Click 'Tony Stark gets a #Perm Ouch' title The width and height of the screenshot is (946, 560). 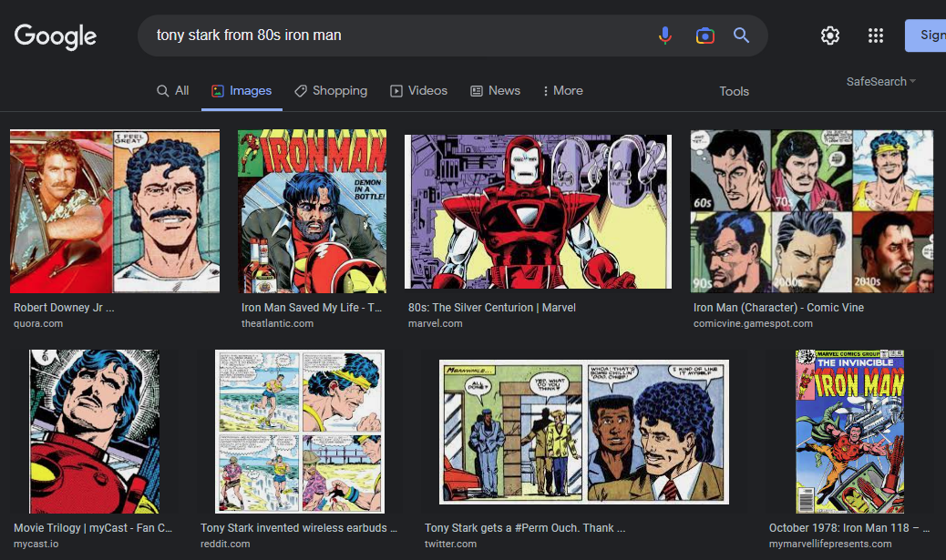click(525, 528)
